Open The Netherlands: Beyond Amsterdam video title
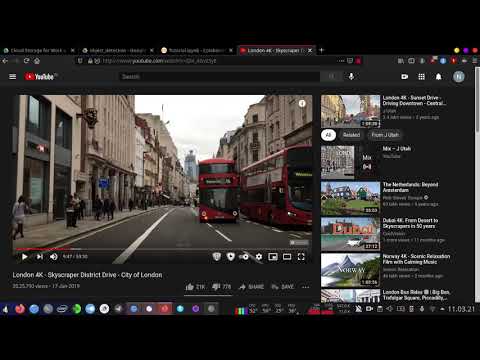480x360 pixels. tap(410, 187)
